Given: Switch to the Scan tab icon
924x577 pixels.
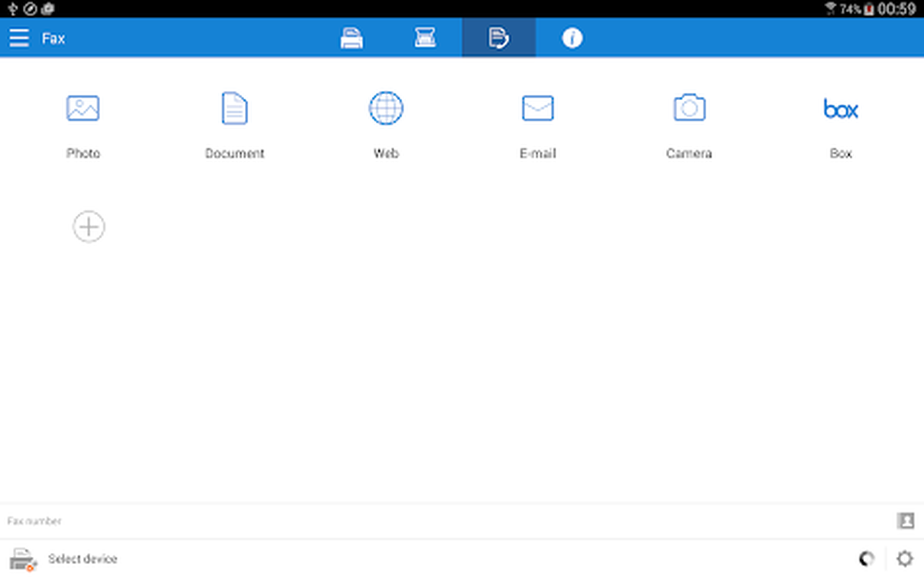Looking at the screenshot, I should point(425,38).
